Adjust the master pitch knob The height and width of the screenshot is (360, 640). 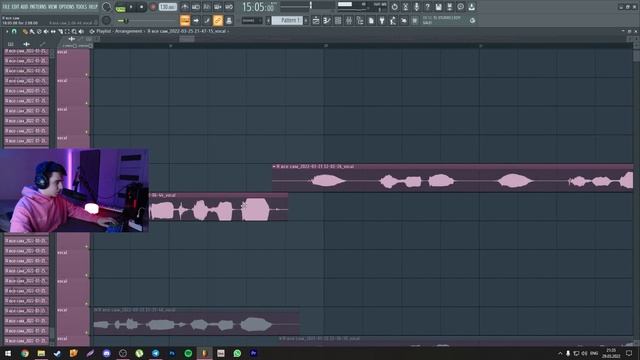[107, 20]
